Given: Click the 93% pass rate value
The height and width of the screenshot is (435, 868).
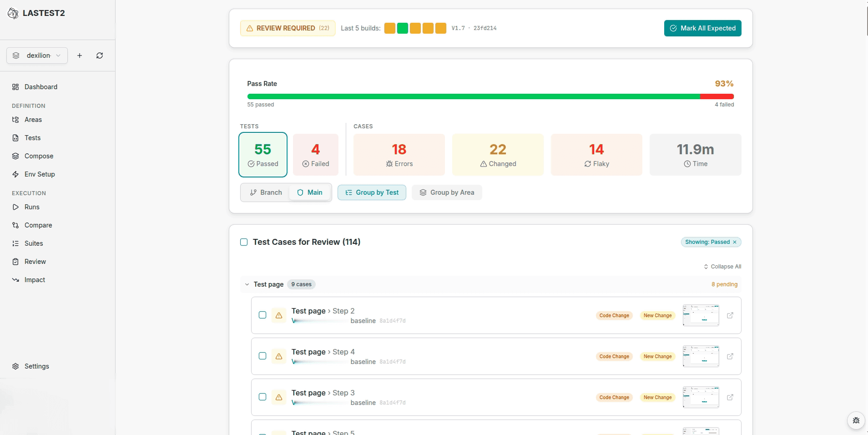Looking at the screenshot, I should coord(724,84).
